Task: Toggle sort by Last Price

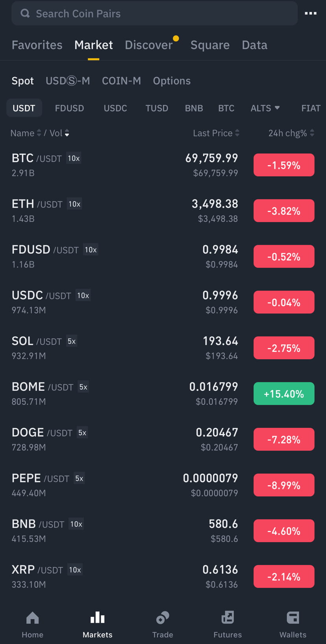Action: coord(216,133)
